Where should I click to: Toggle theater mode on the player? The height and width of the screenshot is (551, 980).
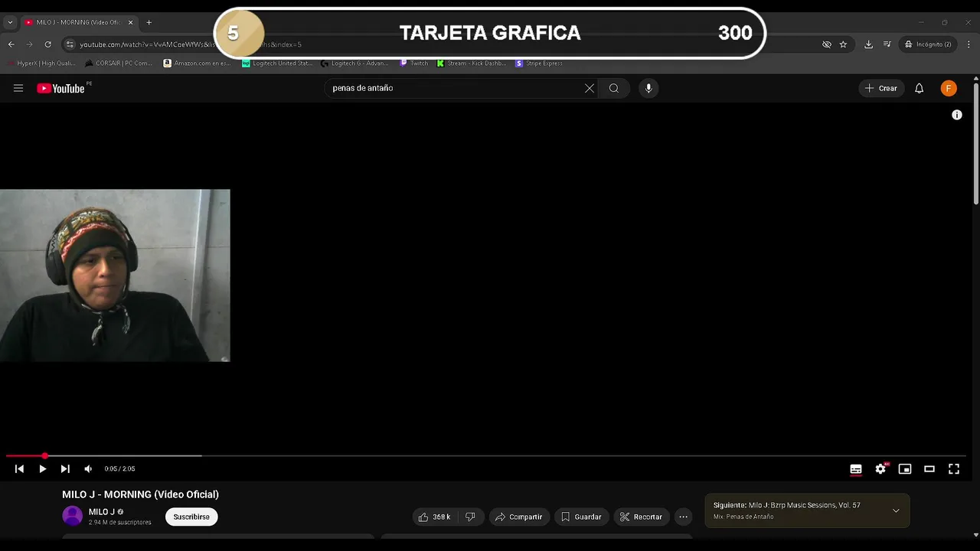[x=929, y=469]
